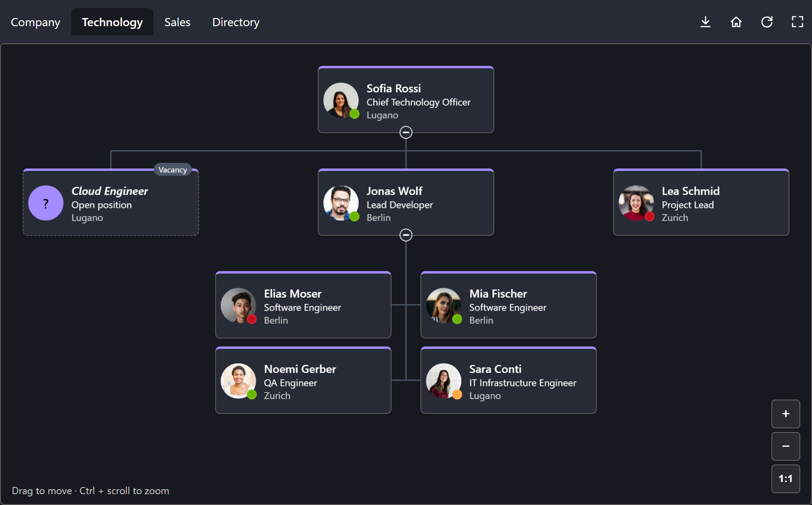812x505 pixels.
Task: Click the Lea Schmid name
Action: [691, 191]
